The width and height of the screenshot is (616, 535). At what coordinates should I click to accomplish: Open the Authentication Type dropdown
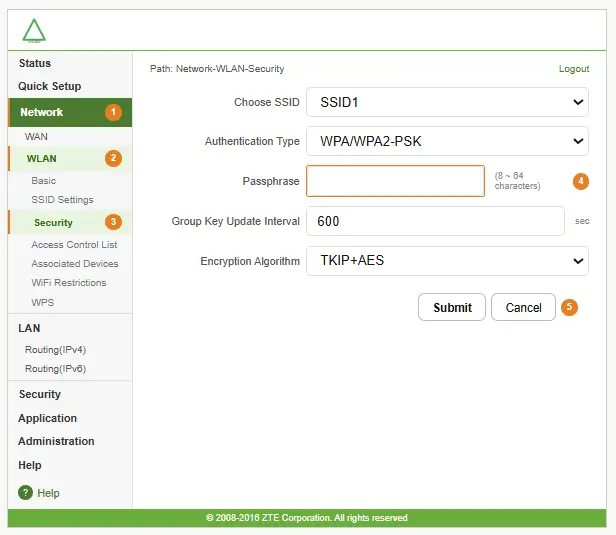point(447,141)
